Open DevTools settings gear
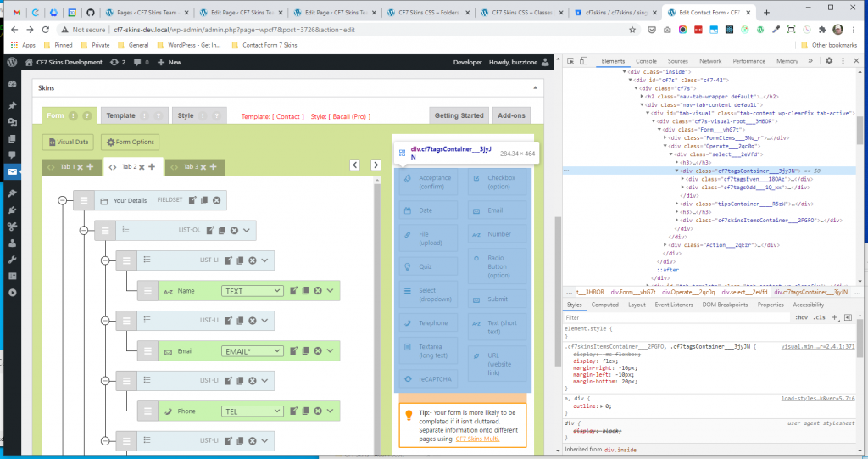 tap(829, 61)
